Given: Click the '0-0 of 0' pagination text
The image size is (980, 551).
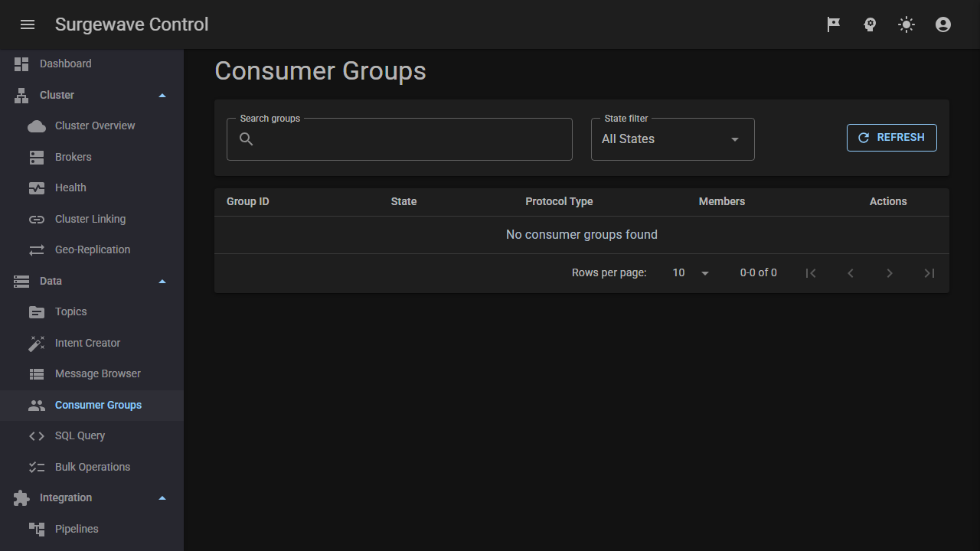Looking at the screenshot, I should pyautogui.click(x=759, y=273).
